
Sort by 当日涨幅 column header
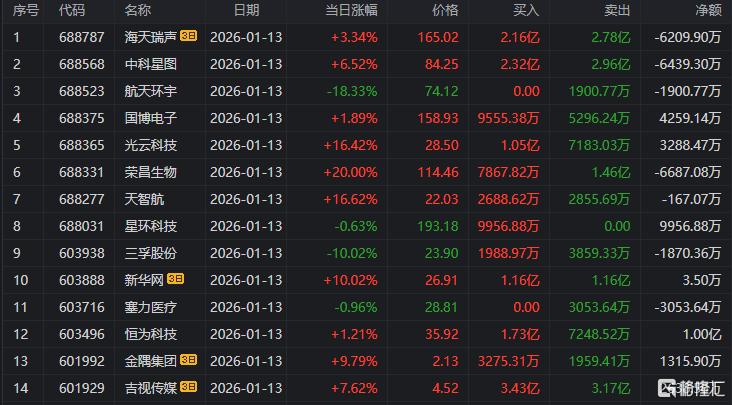[x=352, y=10]
